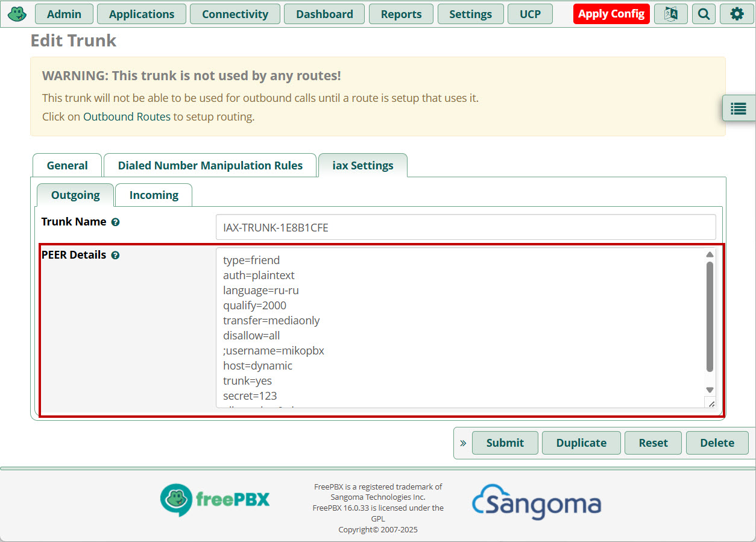Click into the Trunk Name field

point(465,227)
